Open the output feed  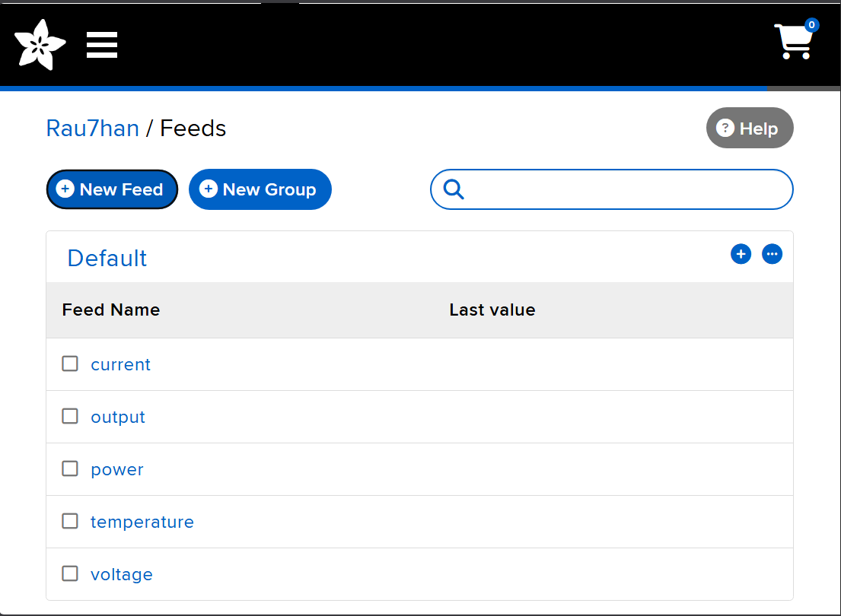[118, 417]
